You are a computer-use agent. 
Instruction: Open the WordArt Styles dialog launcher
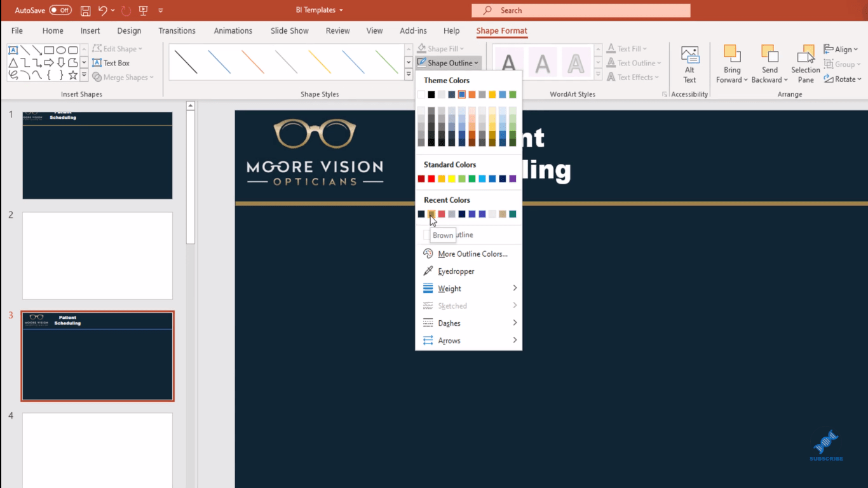(665, 94)
